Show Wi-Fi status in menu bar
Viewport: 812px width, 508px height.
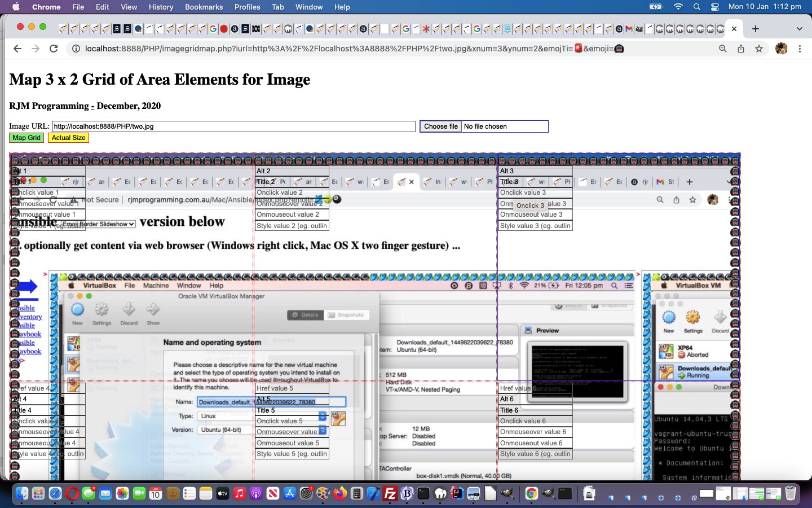point(678,7)
